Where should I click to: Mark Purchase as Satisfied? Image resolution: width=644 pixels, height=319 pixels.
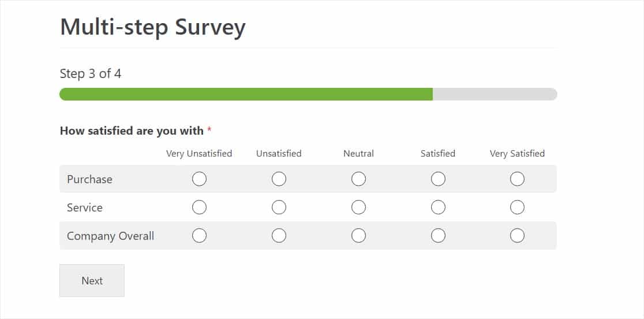(x=438, y=179)
